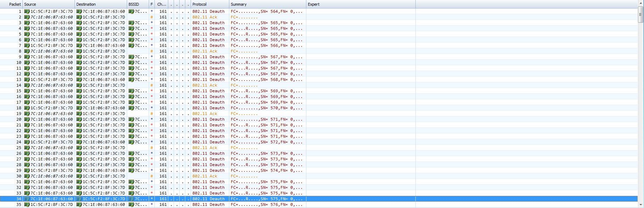Click the 802.11 Ack protocol in packet 8

click(205, 51)
